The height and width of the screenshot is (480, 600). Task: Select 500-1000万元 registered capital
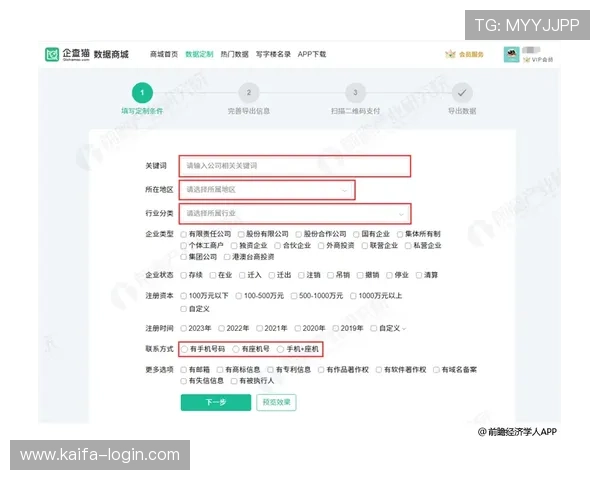click(294, 296)
